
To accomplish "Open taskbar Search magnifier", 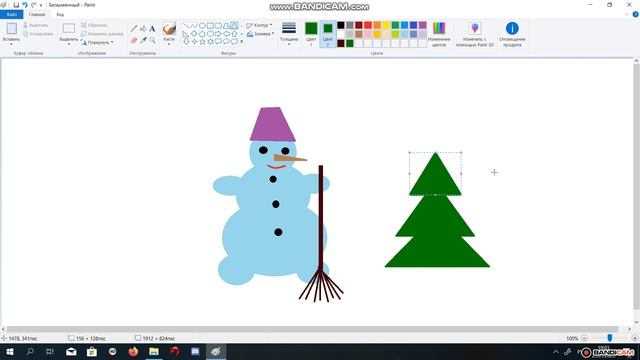I will (x=30, y=352).
